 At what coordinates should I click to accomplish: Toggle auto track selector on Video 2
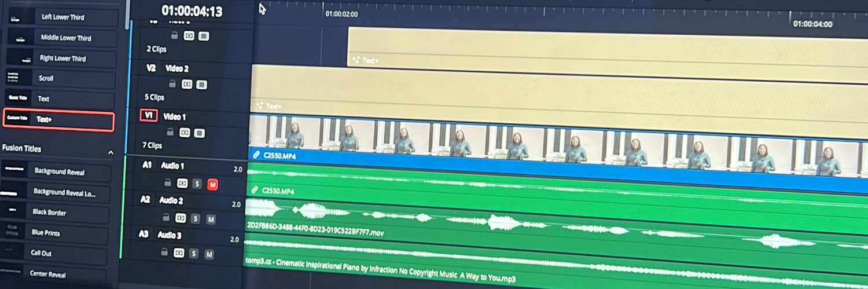click(x=187, y=85)
